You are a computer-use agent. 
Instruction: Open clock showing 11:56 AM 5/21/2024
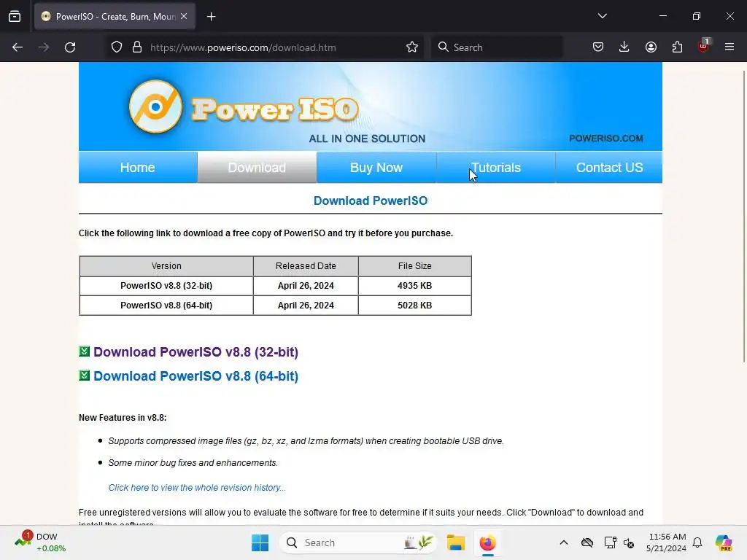(666, 542)
